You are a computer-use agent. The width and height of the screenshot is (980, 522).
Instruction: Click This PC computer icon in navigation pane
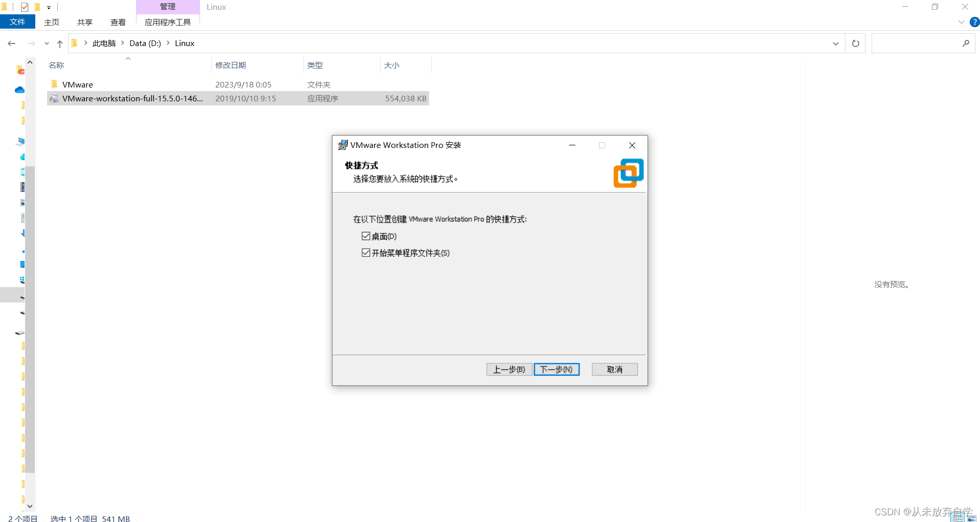[x=20, y=141]
